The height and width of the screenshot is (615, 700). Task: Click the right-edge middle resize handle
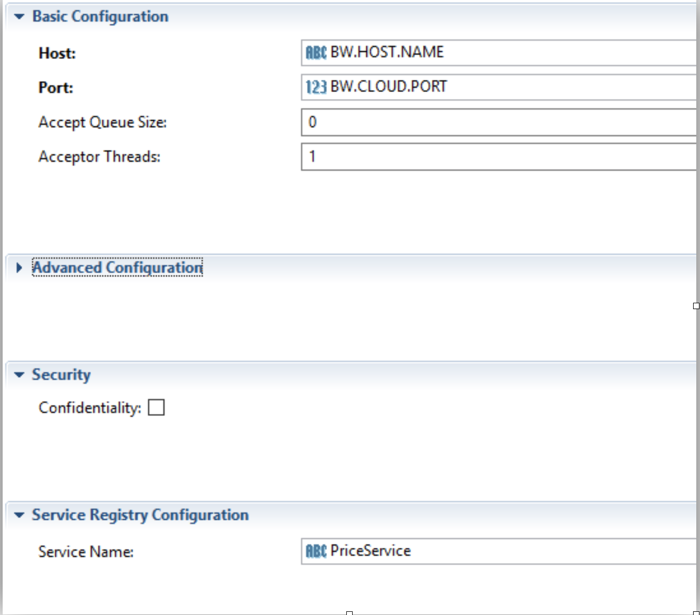pos(696,306)
